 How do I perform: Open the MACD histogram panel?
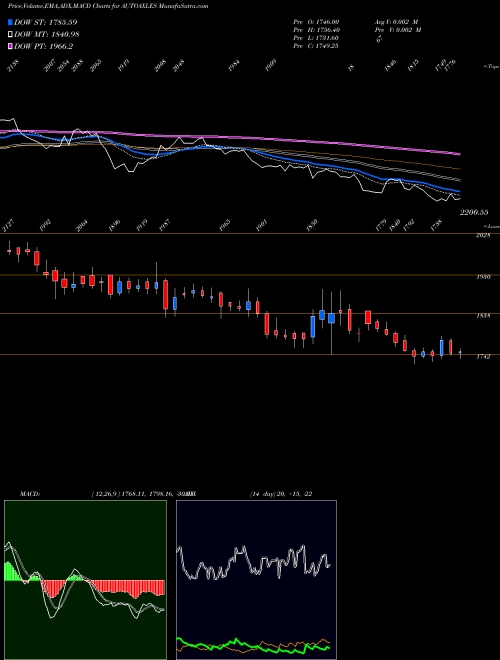click(85, 580)
